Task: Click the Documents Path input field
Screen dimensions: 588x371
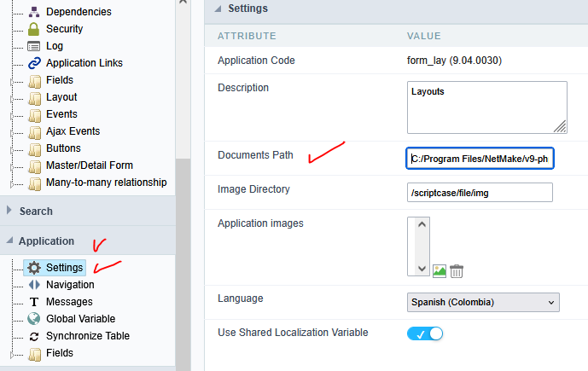Action: point(480,158)
